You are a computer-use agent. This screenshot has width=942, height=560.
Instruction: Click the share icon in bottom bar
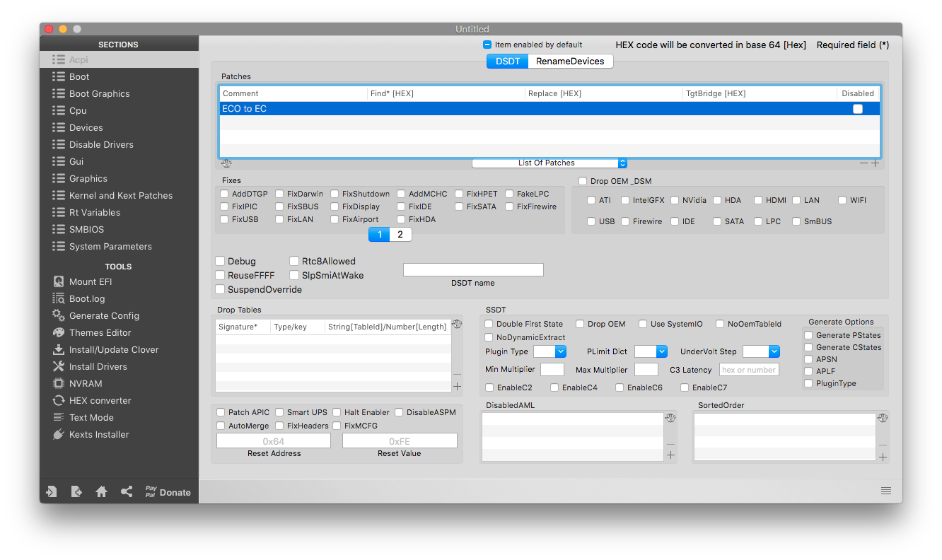127,492
